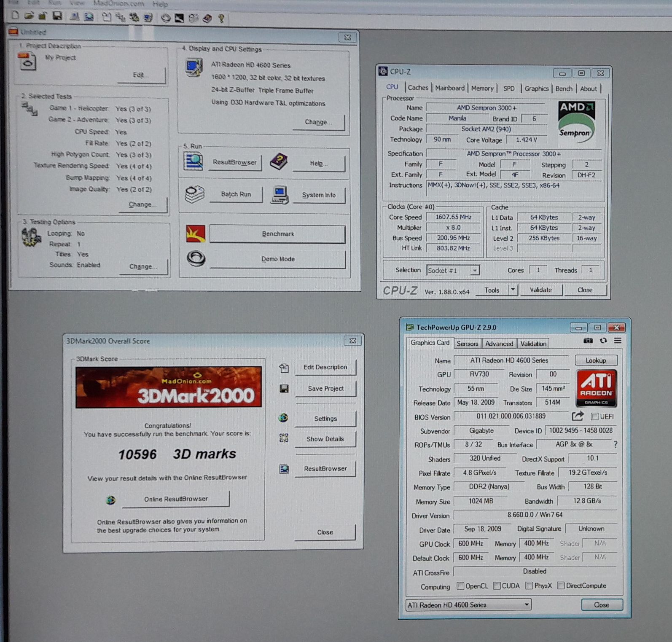The image size is (672, 642).
Task: Toggle the PhysX checkbox in GPU-Z
Action: click(x=529, y=586)
